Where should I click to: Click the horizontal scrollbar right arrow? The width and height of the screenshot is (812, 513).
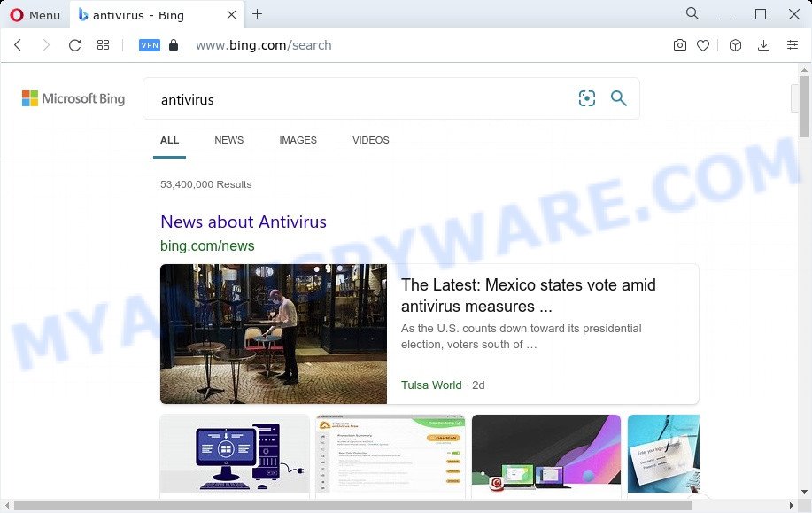(792, 505)
